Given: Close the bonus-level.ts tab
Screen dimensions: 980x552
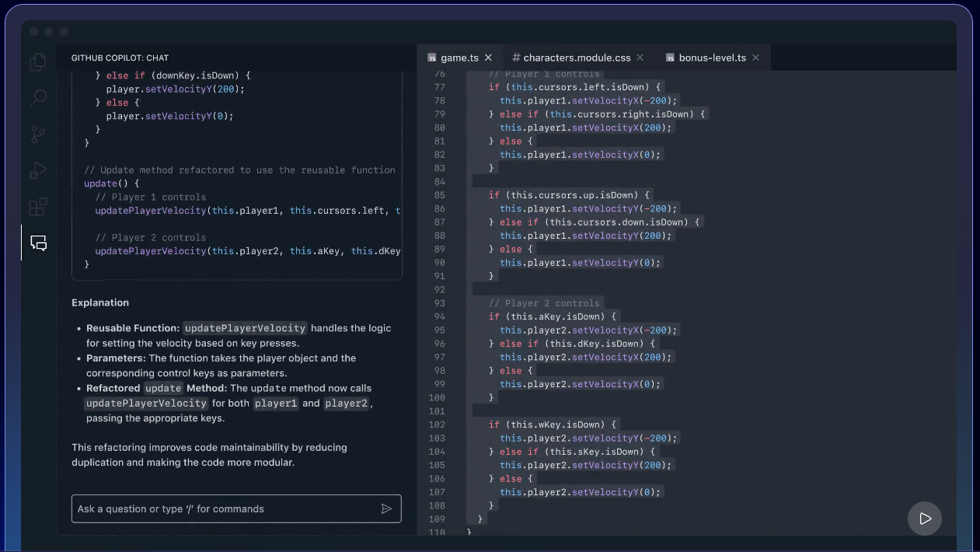Looking at the screenshot, I should (755, 58).
